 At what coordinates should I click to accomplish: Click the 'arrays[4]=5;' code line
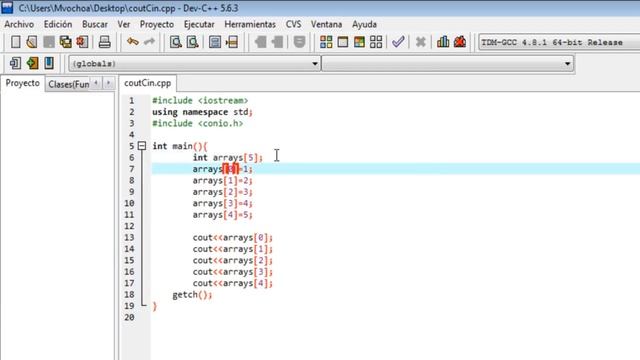222,215
